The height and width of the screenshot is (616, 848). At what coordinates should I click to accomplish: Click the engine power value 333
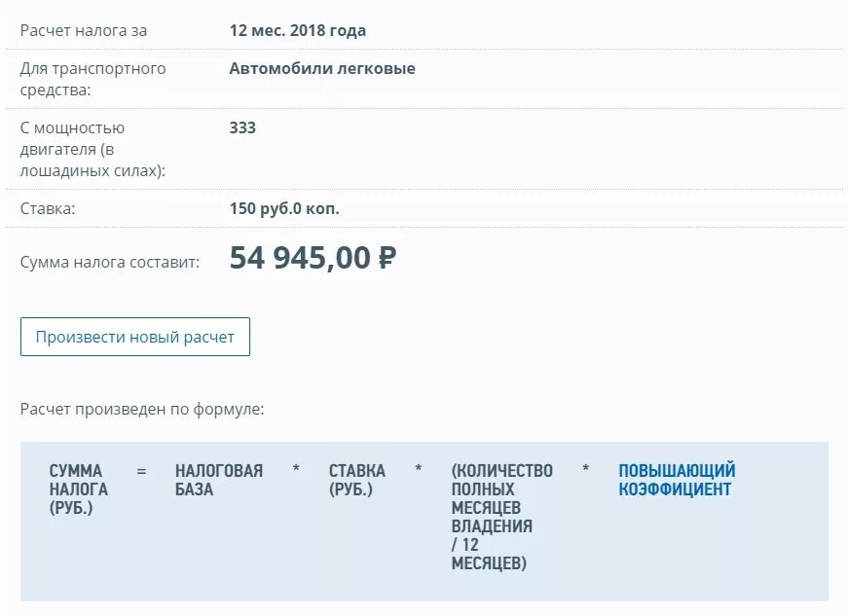pos(242,127)
